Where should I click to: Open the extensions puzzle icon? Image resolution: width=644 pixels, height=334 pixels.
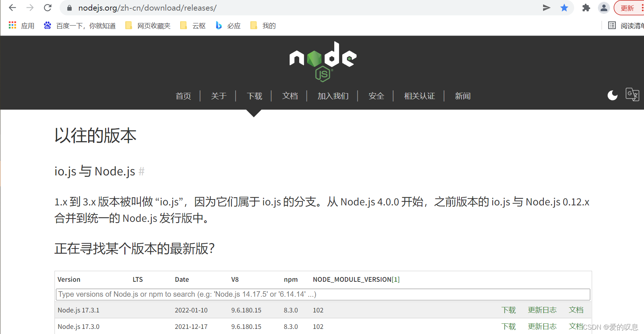click(586, 8)
